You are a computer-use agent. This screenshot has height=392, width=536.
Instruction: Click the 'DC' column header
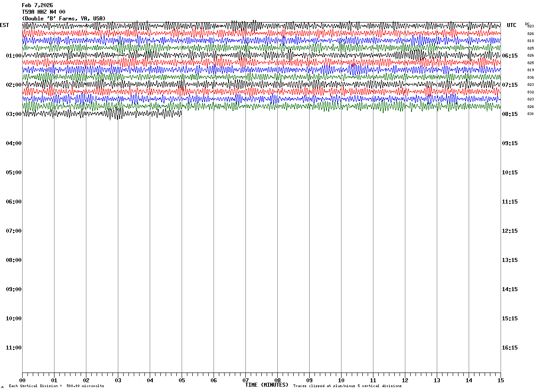point(527,24)
